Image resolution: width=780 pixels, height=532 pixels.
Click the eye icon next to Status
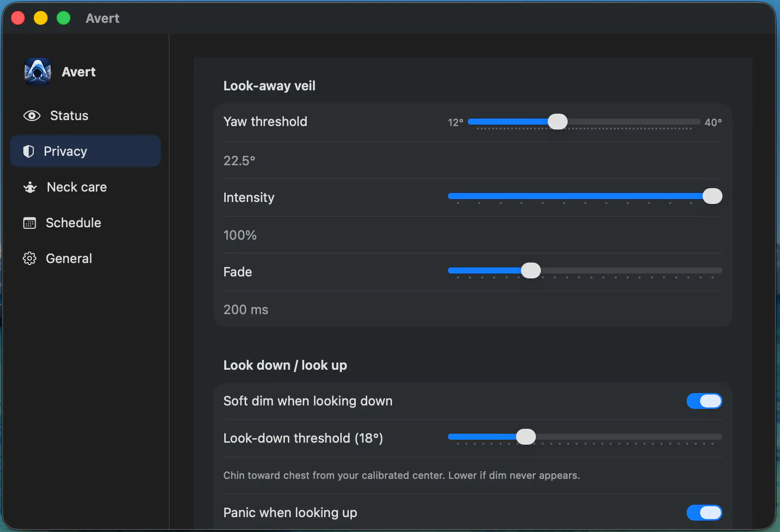[x=32, y=116]
